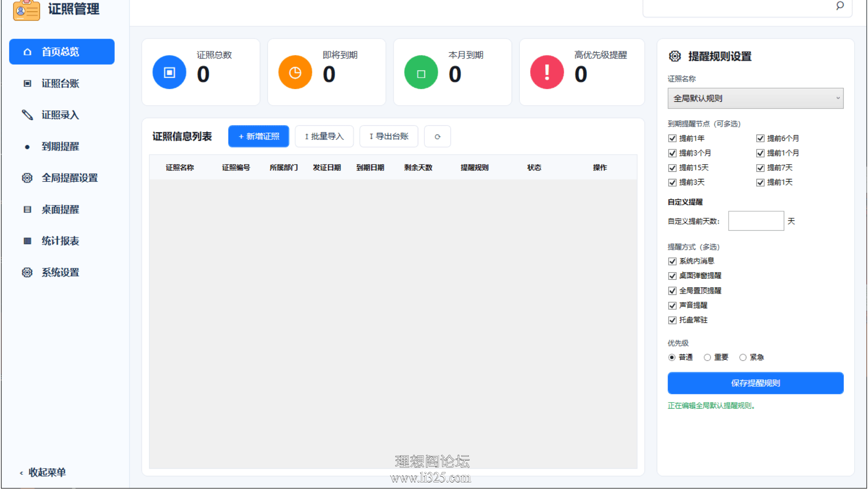Click the search magnifier icon
This screenshot has width=868, height=491.
840,6
